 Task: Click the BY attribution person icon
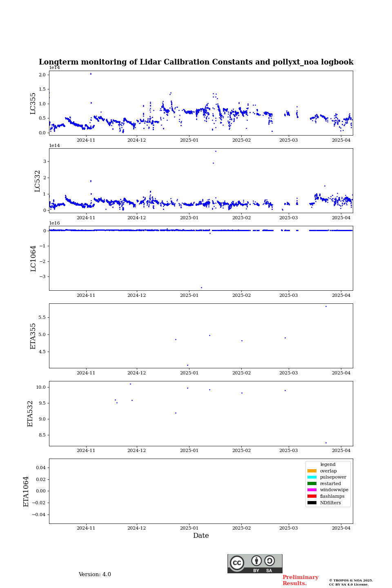coord(256,561)
